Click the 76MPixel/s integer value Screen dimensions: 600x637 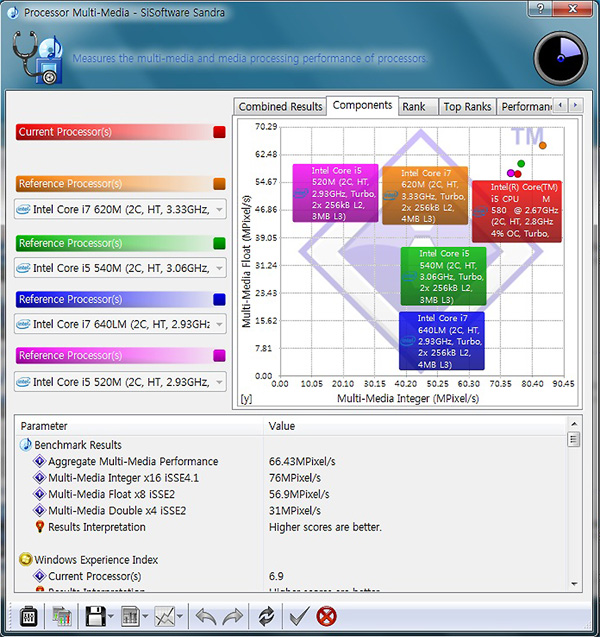click(295, 478)
